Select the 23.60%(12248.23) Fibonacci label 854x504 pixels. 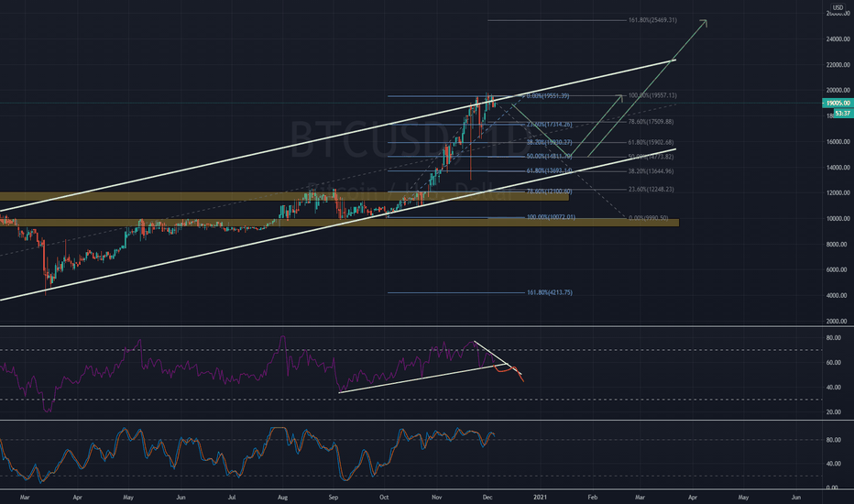[x=651, y=189]
